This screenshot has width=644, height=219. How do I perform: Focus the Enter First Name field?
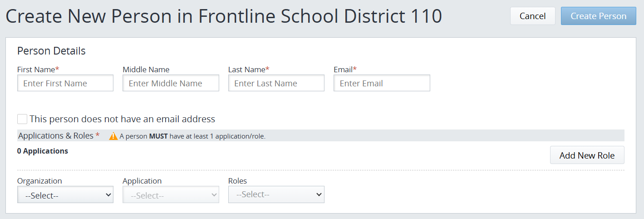65,83
